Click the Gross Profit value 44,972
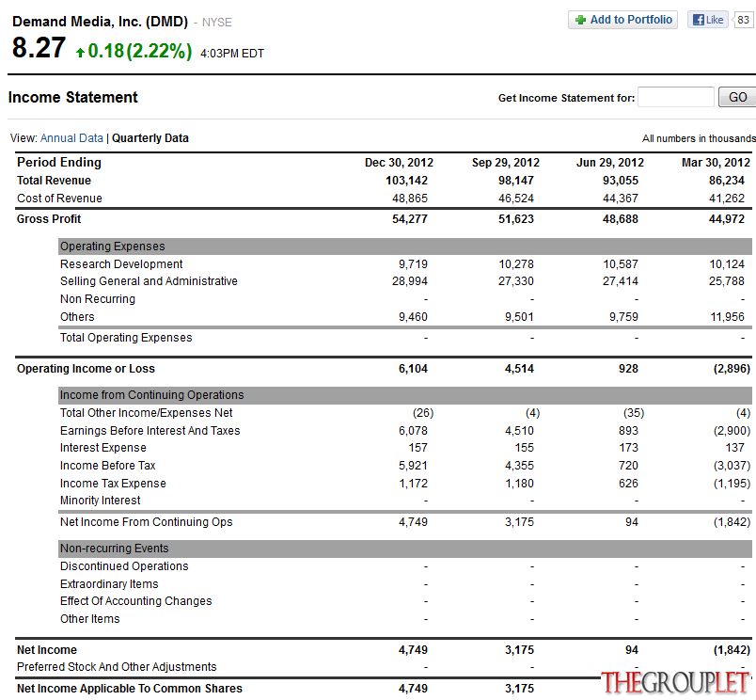The width and height of the screenshot is (756, 700). [x=727, y=219]
